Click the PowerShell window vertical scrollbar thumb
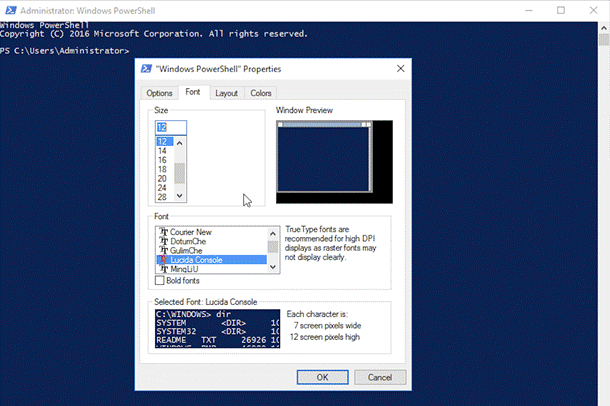 [604, 39]
